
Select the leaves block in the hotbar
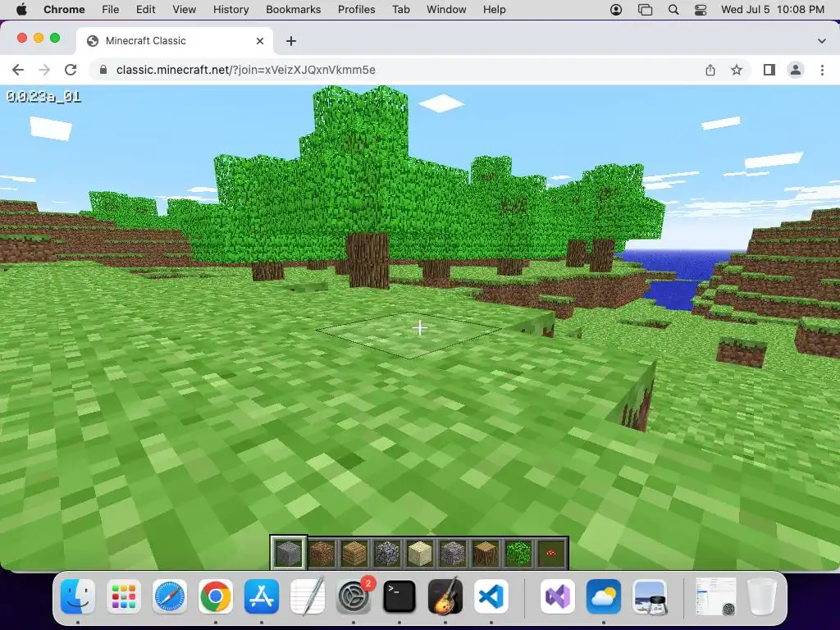518,552
